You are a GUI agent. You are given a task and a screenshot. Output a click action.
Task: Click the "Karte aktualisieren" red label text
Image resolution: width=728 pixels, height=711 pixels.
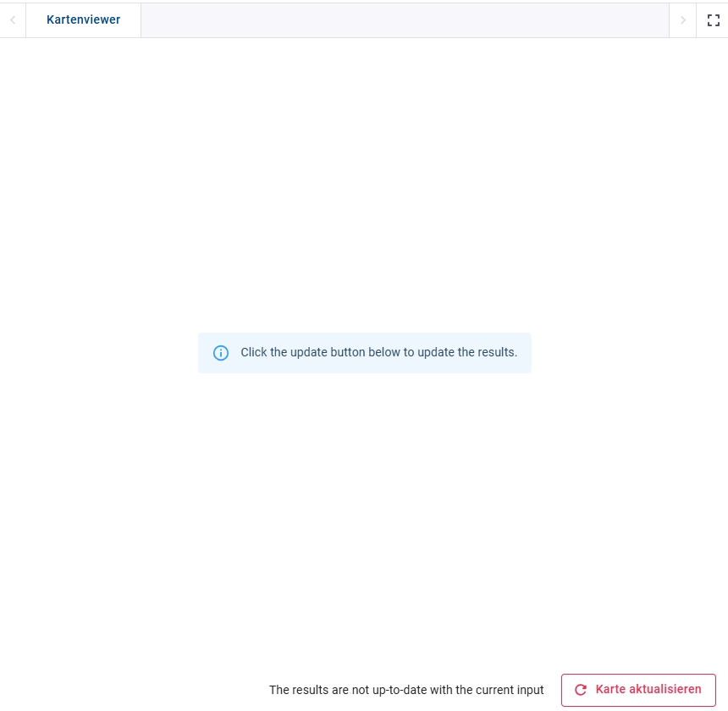648,690
